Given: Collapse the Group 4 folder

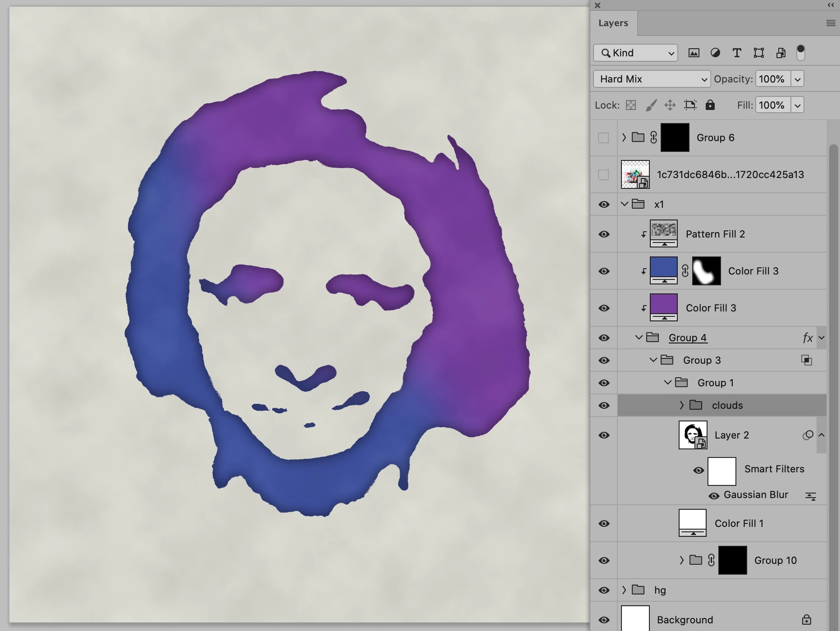Looking at the screenshot, I should (x=639, y=337).
